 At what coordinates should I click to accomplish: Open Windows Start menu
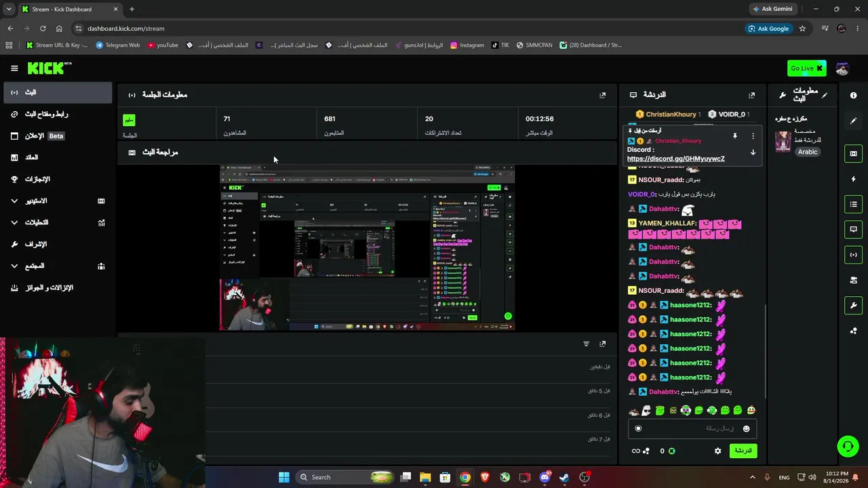[x=284, y=477]
